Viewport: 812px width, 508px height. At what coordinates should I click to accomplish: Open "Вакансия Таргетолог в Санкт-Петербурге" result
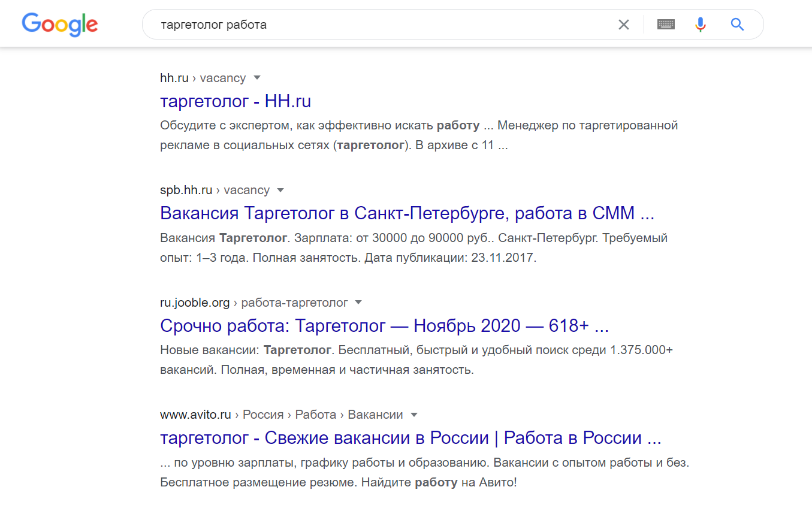(x=407, y=213)
